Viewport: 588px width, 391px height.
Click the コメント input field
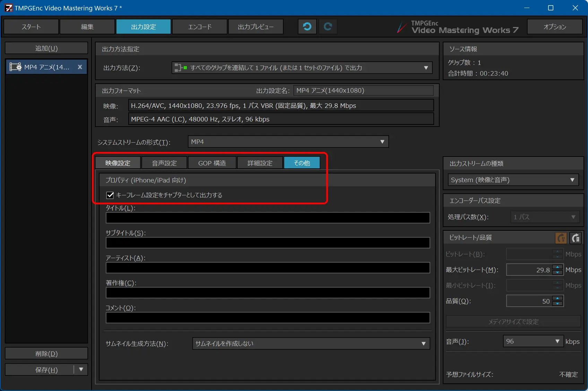pos(268,317)
